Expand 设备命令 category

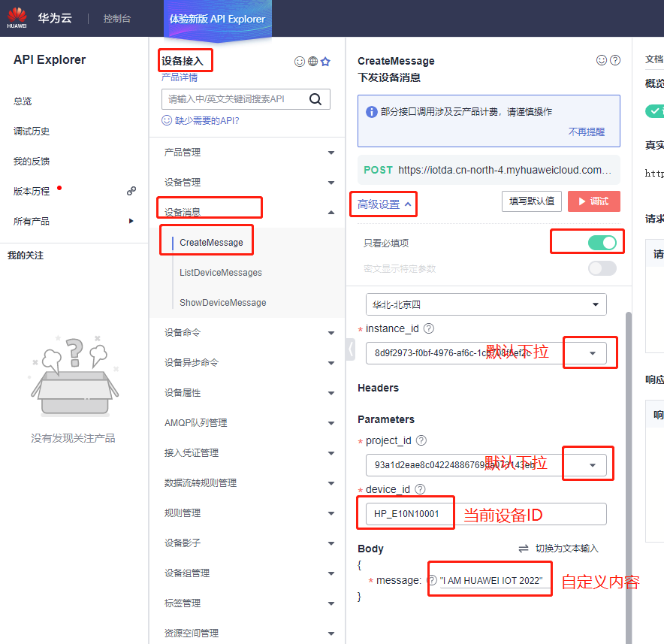(x=331, y=333)
